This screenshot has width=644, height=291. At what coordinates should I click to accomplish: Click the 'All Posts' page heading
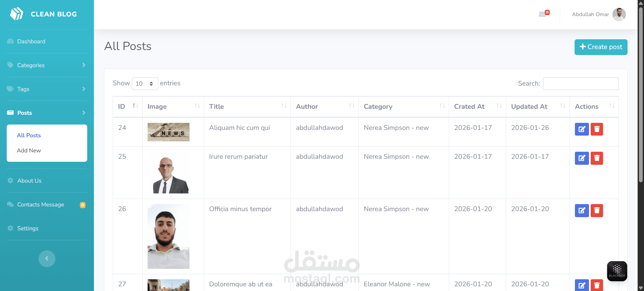128,46
